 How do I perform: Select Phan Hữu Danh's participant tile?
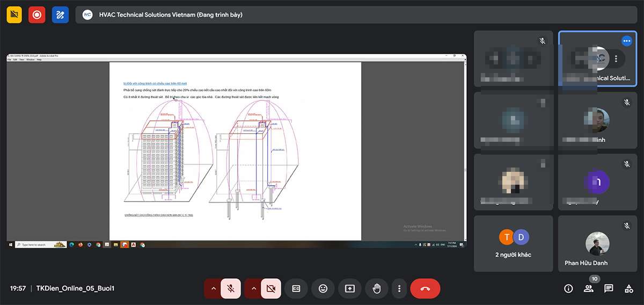pos(597,243)
